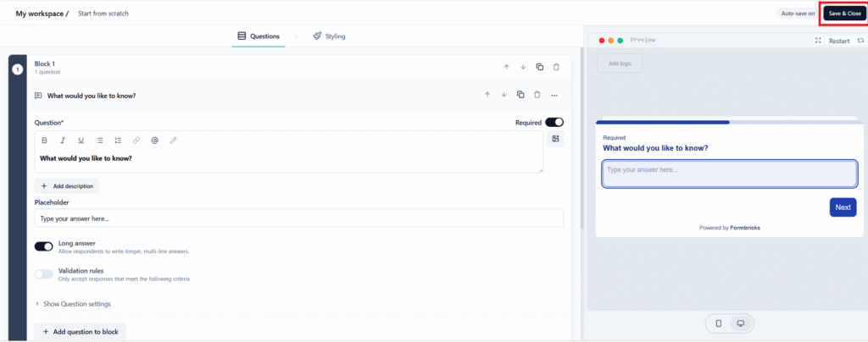Click the Block 1 title
This screenshot has height=342, width=868.
pos(45,63)
